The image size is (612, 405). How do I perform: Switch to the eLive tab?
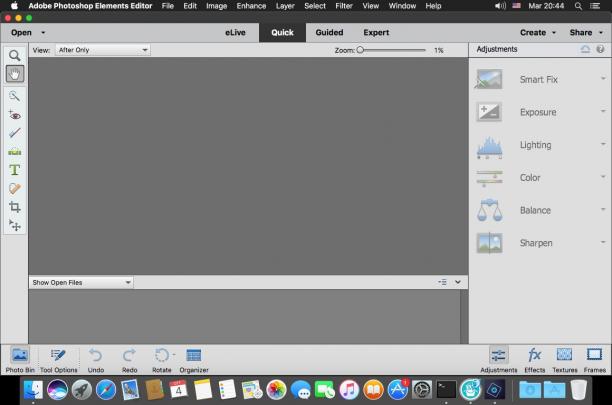point(235,33)
